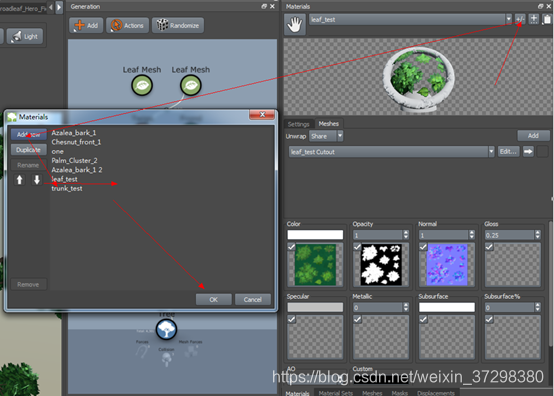Image resolution: width=554 pixels, height=396 pixels.
Task: Toggle the Color map checkbox
Action: tap(291, 247)
